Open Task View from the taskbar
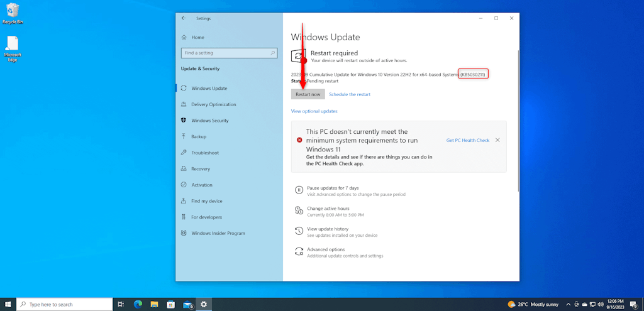 click(121, 305)
